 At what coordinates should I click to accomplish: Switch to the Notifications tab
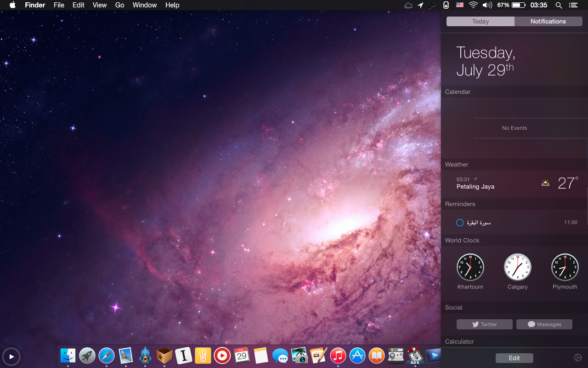coord(548,21)
